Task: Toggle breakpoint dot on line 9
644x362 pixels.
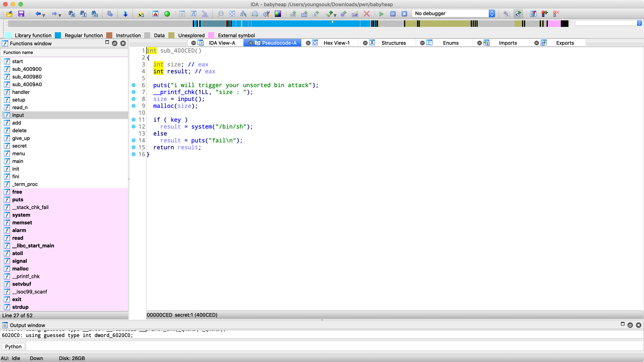Action: click(134, 106)
